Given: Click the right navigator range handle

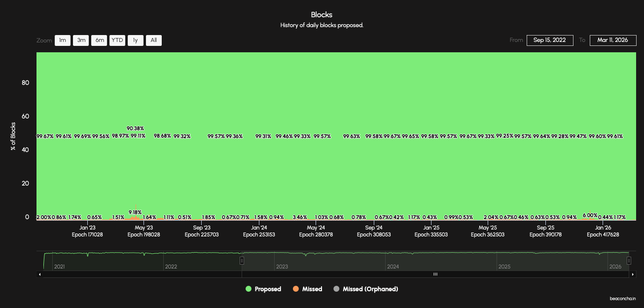Looking at the screenshot, I should (x=629, y=260).
